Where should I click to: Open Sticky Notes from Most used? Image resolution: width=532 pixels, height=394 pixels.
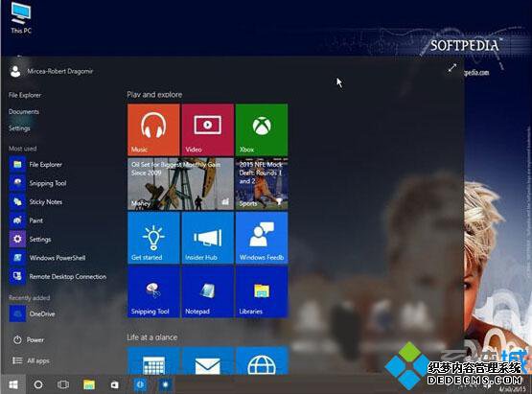36,202
